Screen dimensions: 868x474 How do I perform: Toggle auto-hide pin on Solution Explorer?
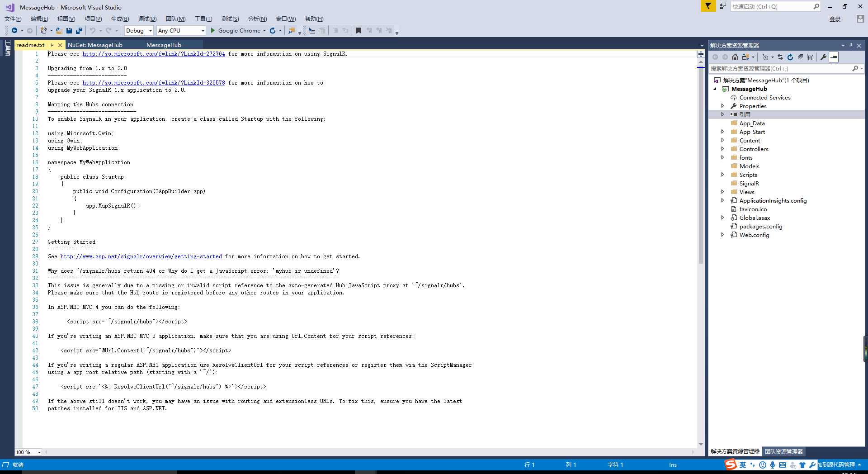coord(851,45)
